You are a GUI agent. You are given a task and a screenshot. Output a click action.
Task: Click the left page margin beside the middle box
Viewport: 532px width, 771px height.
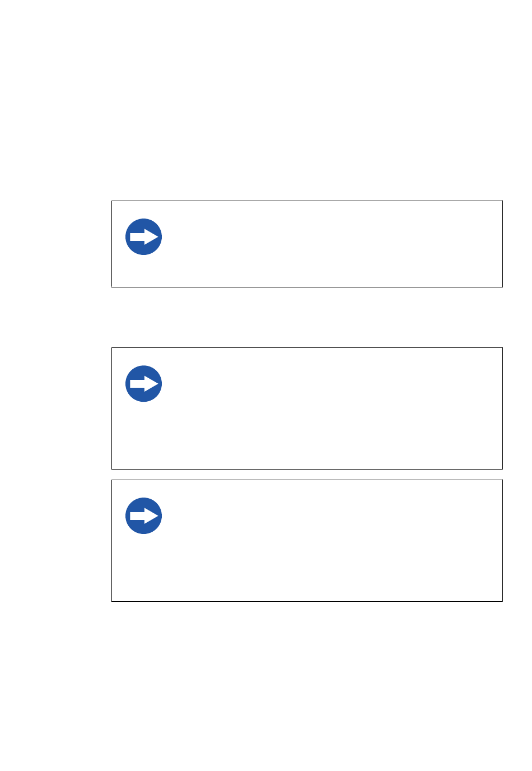click(56, 408)
